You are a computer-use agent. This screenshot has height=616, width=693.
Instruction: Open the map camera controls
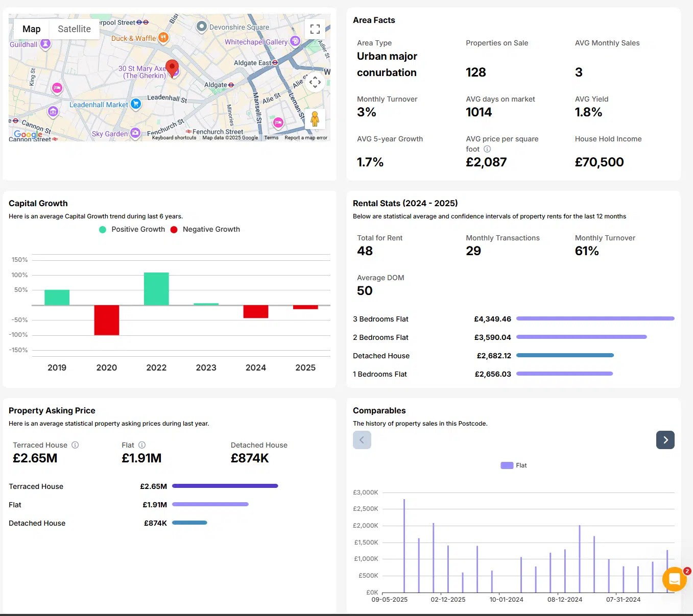click(x=315, y=82)
